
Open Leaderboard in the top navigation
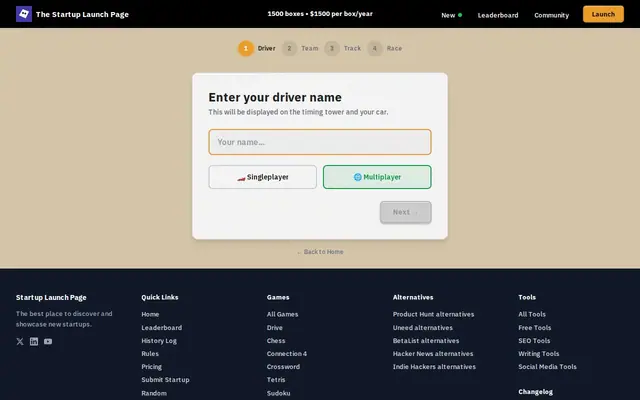[498, 15]
